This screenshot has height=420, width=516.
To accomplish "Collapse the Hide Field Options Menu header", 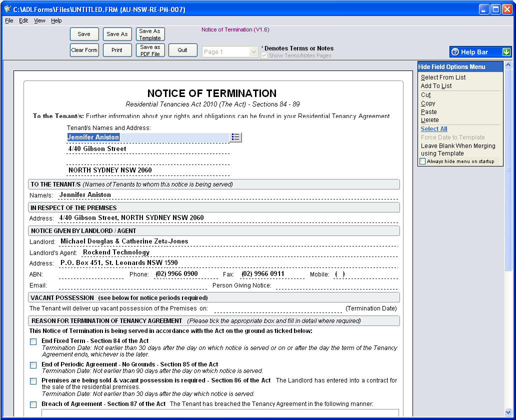I will click(451, 67).
